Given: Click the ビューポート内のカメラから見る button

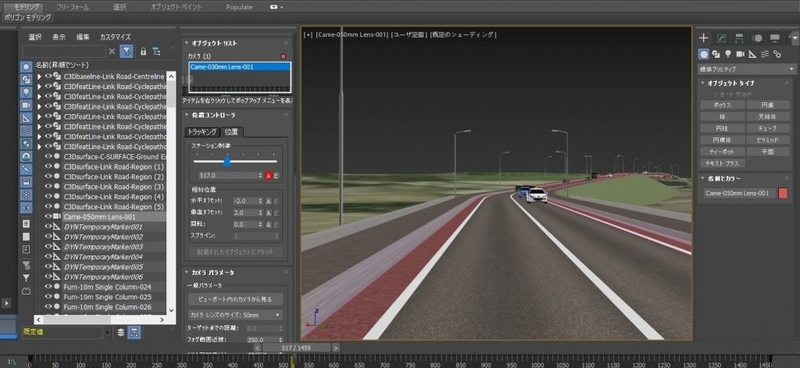Looking at the screenshot, I should pos(235,299).
